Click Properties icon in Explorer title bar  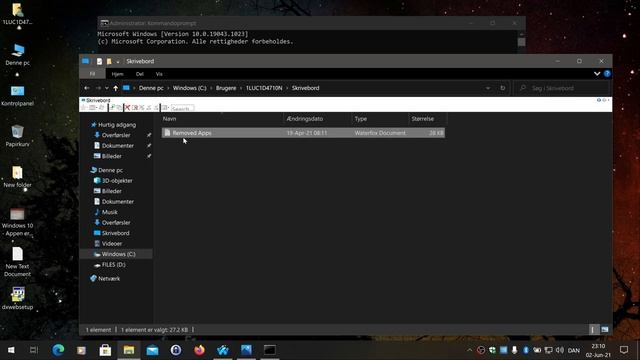coord(99,61)
